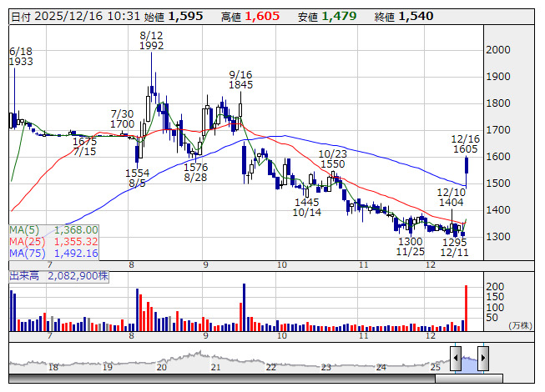Click the 10/23 1550 price label
The width and height of the screenshot is (545, 392).
(333, 158)
